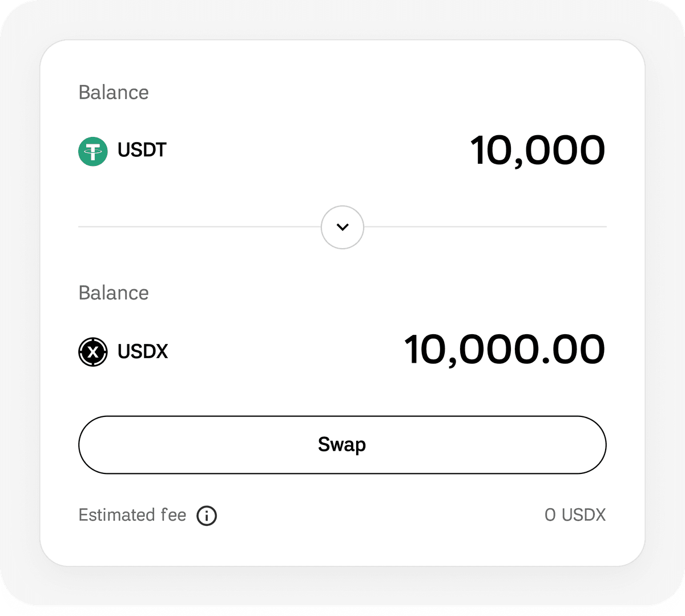Click the down chevron swap-direction circle

pos(342,227)
